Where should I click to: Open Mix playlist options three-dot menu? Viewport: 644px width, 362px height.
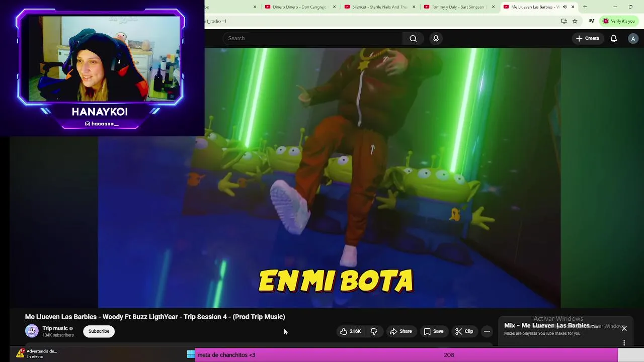coord(624,343)
